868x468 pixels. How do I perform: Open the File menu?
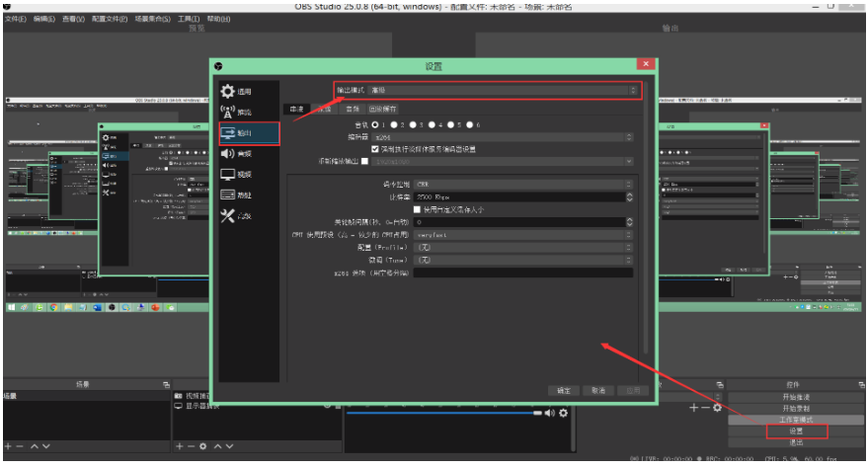(16, 19)
